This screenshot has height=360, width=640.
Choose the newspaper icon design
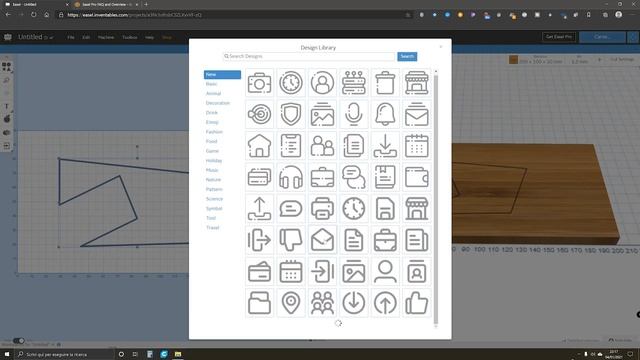pyautogui.click(x=416, y=240)
